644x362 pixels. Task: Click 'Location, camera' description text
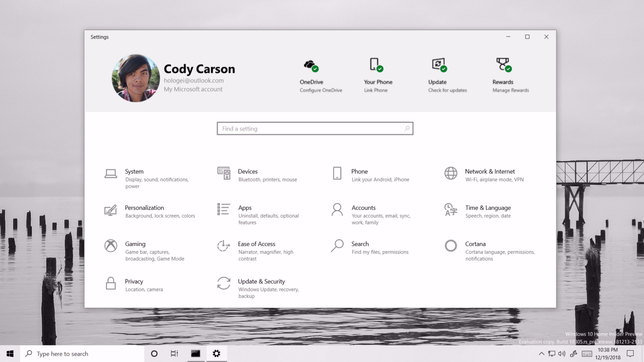[144, 289]
